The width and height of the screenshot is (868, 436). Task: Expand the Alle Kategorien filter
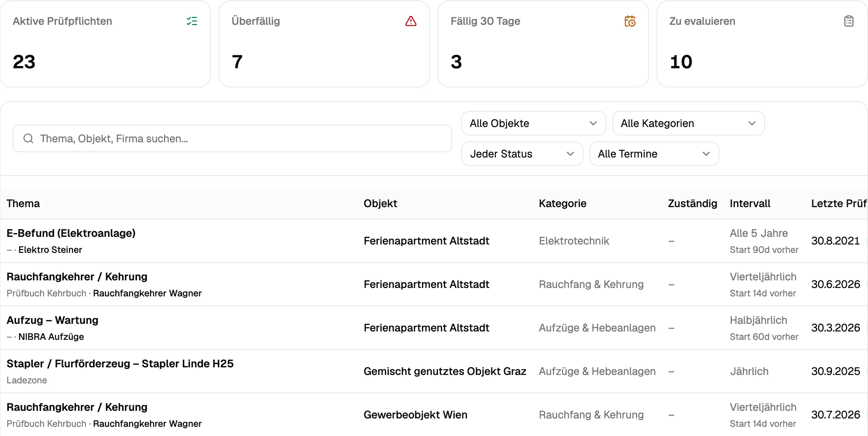688,123
